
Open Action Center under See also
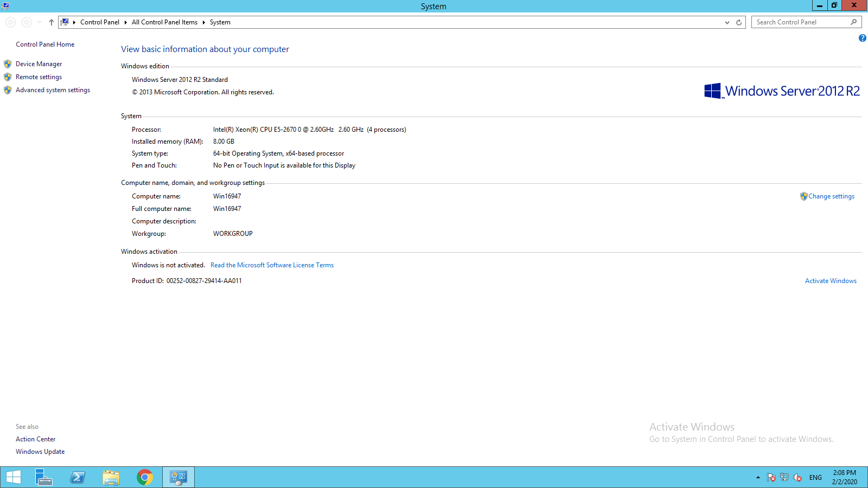35,439
